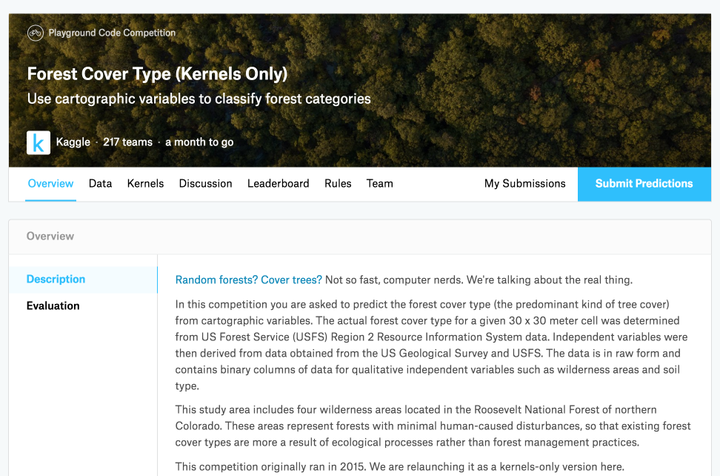Click the Forest Cover Type competition title
This screenshot has width=720, height=476.
tap(157, 74)
